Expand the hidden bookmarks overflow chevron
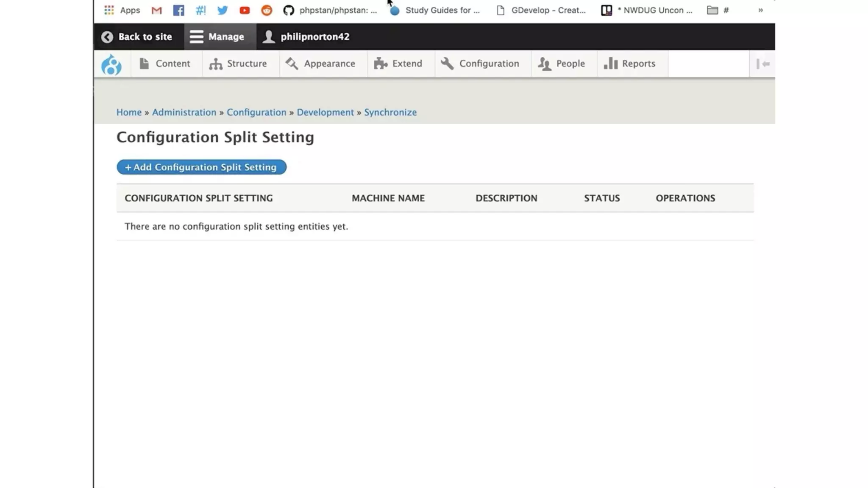Screen dimensions: 868x488 tap(760, 10)
